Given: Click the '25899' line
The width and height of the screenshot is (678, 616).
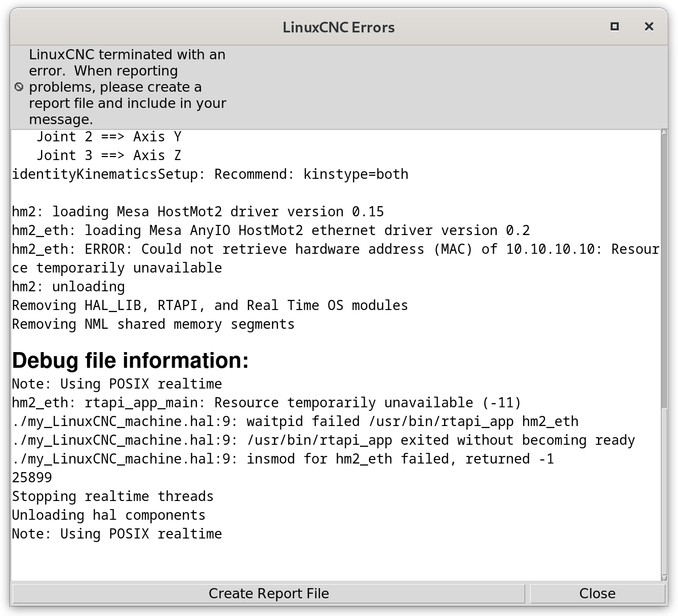Looking at the screenshot, I should (x=32, y=478).
